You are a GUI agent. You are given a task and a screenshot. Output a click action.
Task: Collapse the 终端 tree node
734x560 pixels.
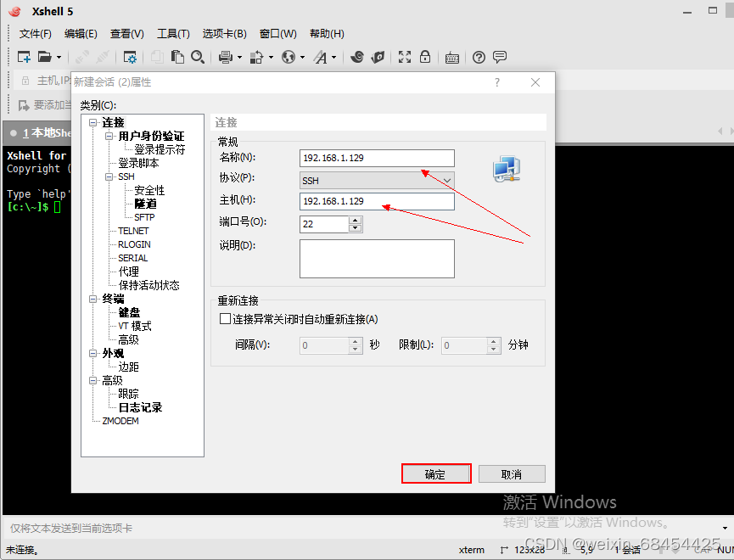click(92, 299)
